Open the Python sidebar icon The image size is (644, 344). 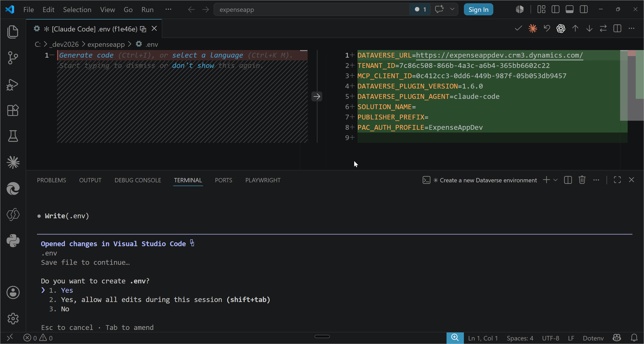13,241
